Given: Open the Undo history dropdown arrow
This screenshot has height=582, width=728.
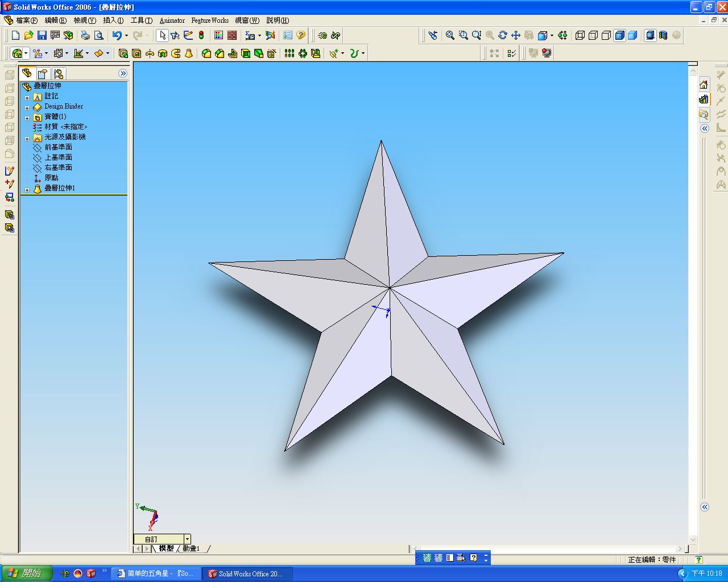Looking at the screenshot, I should (126, 35).
